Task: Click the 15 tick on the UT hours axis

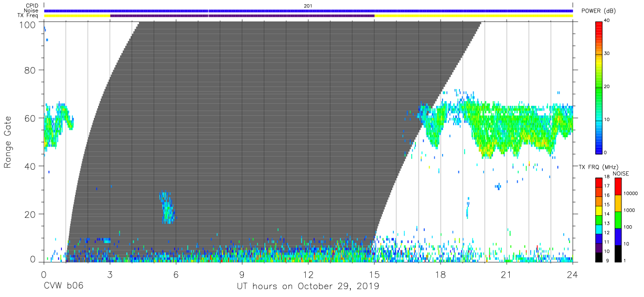Action: click(374, 274)
